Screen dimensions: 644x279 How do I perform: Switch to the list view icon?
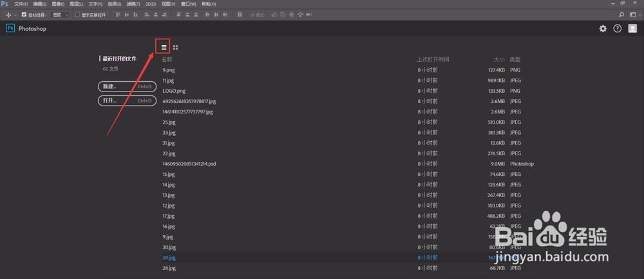[164, 47]
